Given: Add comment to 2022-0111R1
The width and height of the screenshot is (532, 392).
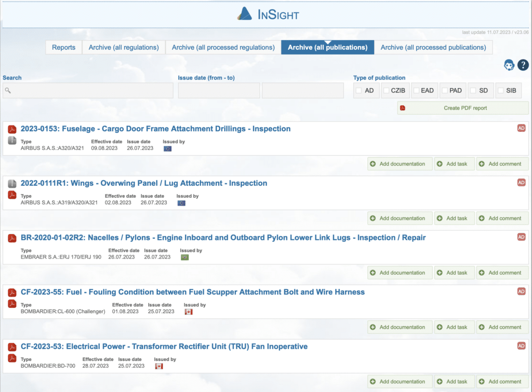Looking at the screenshot, I should 502,219.
